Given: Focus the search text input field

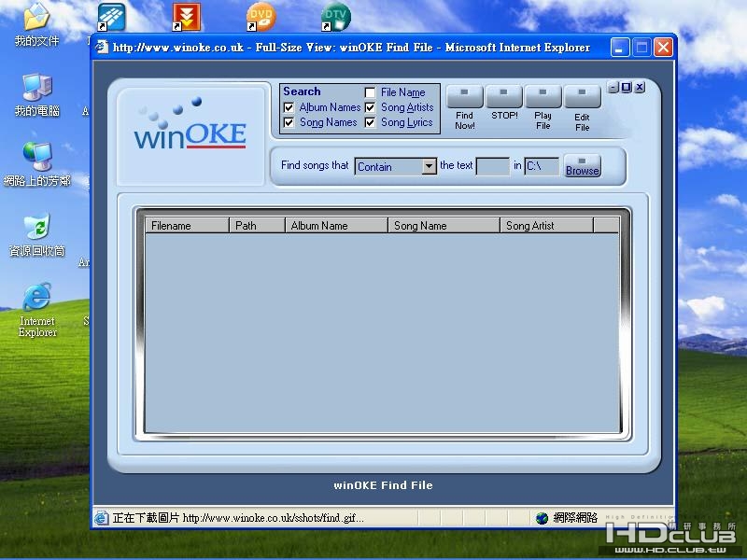Looking at the screenshot, I should coord(493,166).
